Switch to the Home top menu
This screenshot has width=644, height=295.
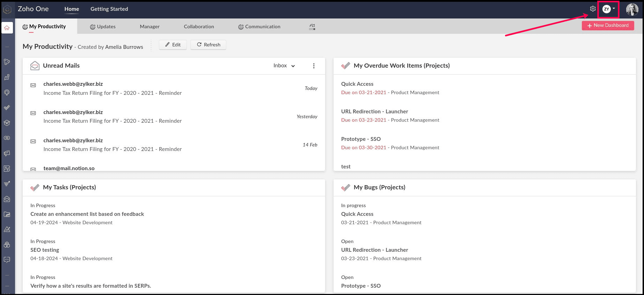pos(72,9)
